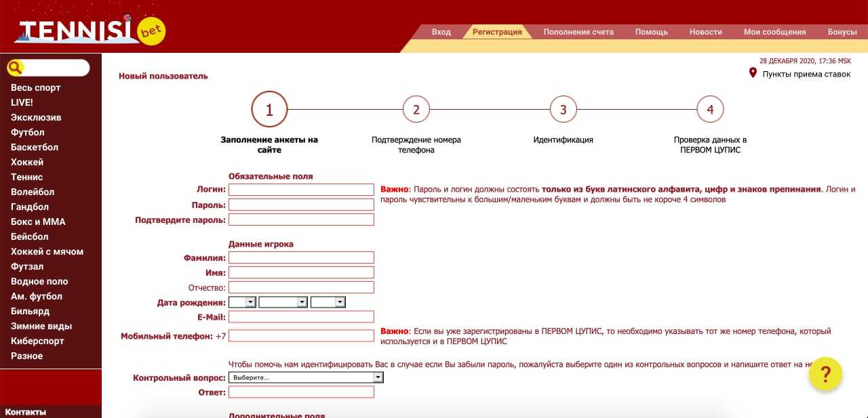Open the Пункты приема ставок link
Viewport: 868px width, 418px height.
[806, 74]
